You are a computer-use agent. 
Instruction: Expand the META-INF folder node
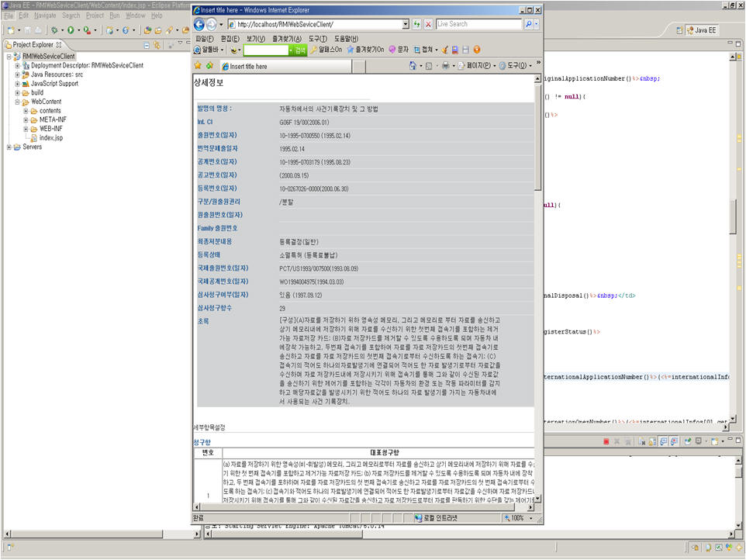[26, 119]
